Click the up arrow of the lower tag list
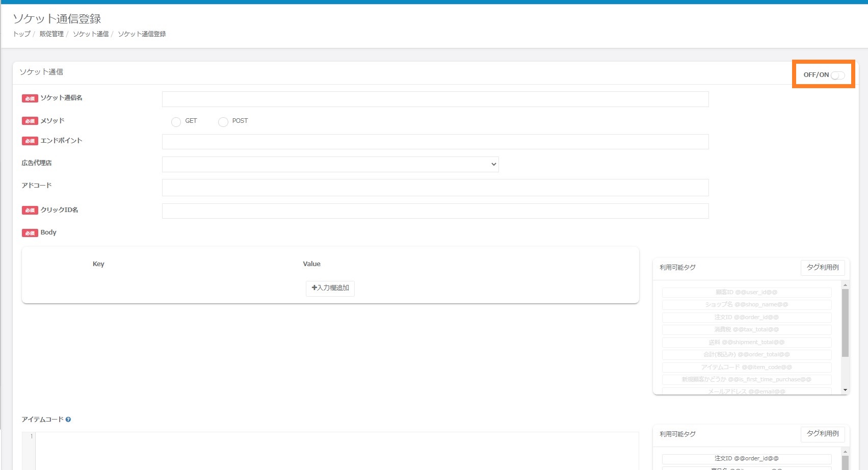This screenshot has height=470, width=868. [845, 452]
